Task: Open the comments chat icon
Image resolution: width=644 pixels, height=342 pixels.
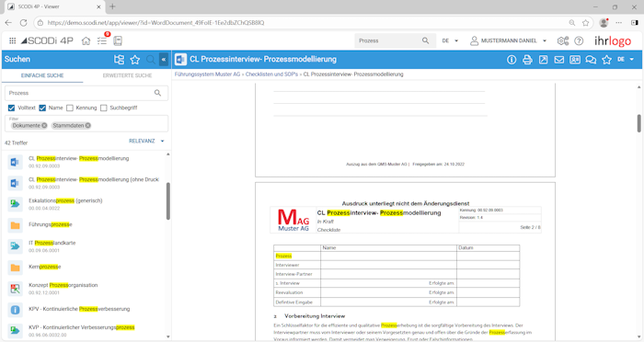Action: (591, 60)
